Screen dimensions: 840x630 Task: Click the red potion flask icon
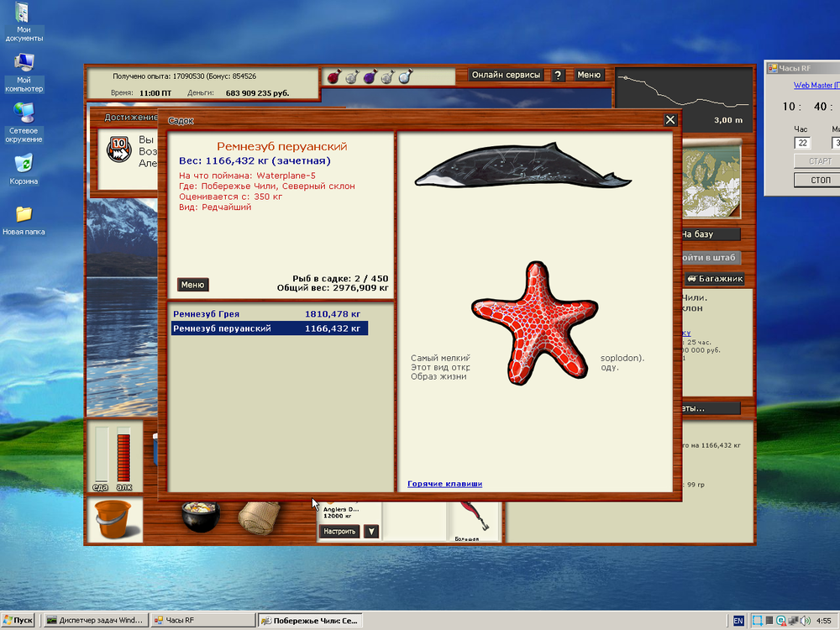[333, 77]
